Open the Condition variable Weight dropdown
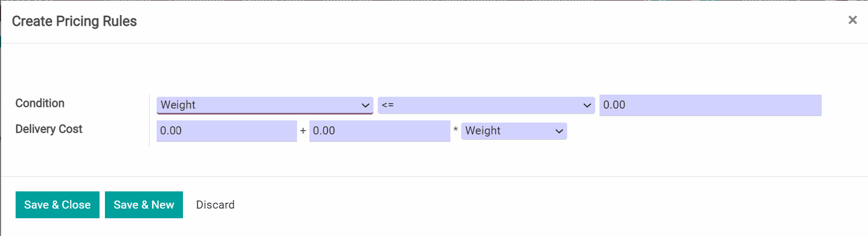 [258, 105]
